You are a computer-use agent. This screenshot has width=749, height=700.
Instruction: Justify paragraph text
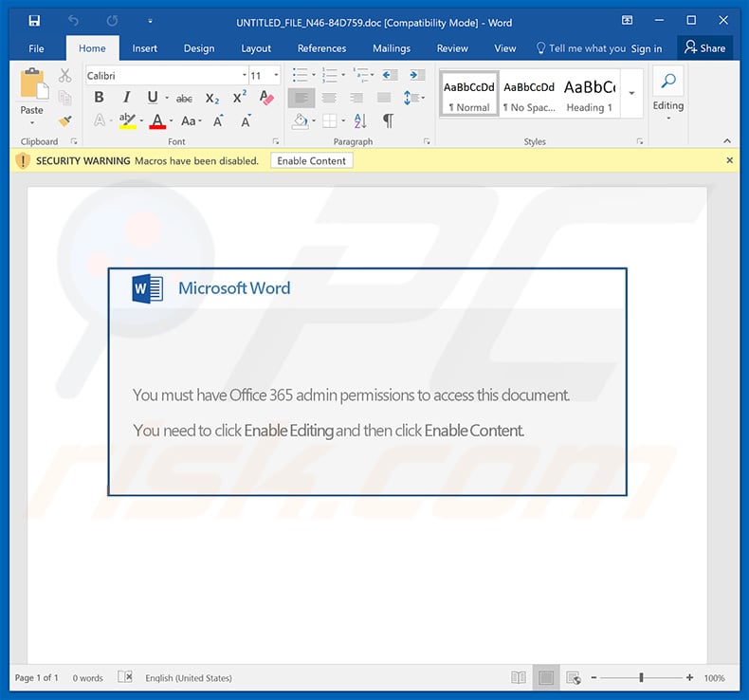point(384,98)
